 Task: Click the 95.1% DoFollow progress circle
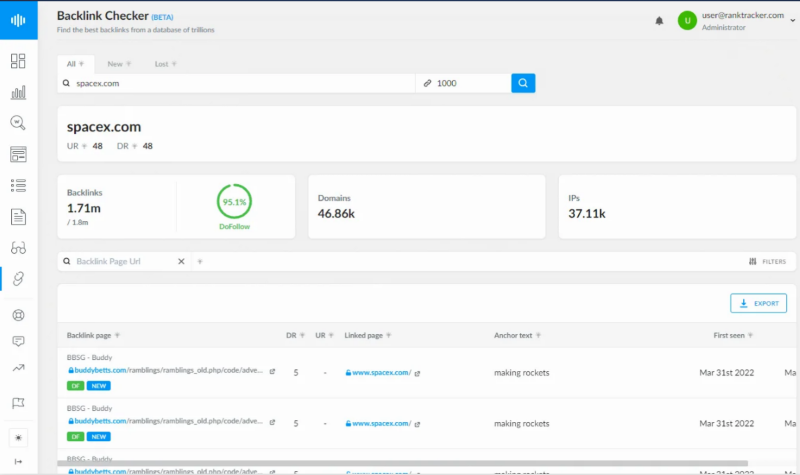pos(234,202)
